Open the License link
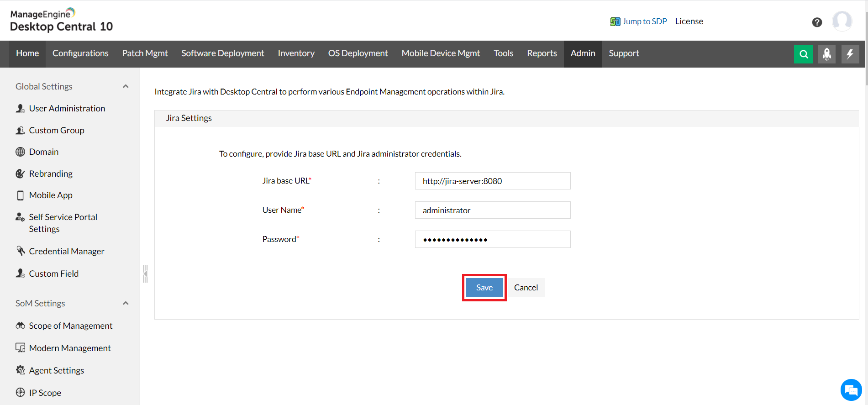 (689, 21)
